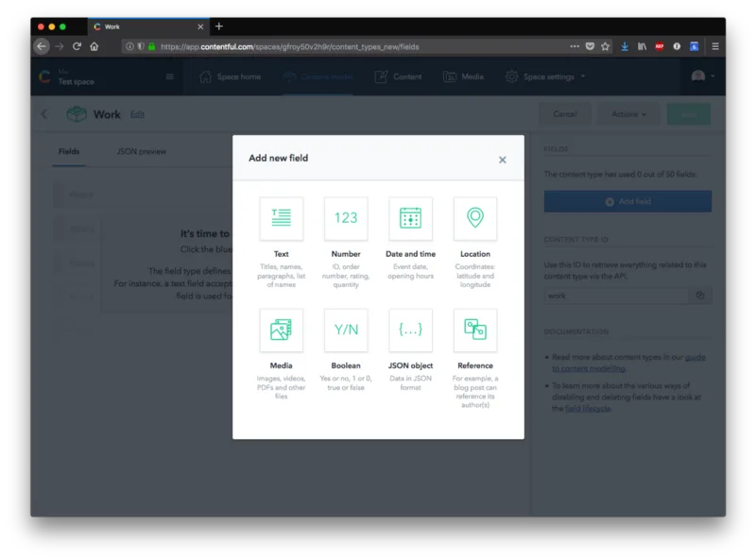Click the blue Add field button

(627, 201)
